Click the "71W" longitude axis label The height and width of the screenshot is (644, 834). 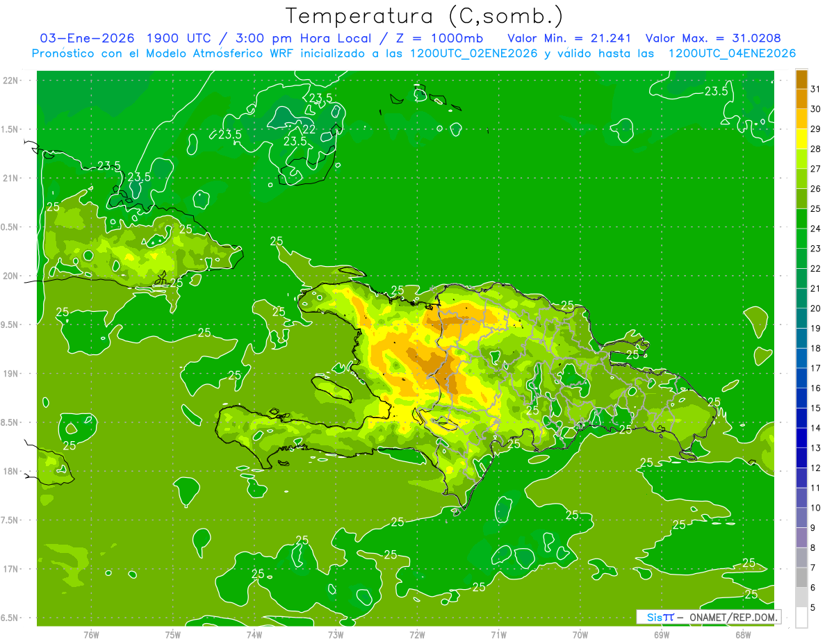[498, 634]
